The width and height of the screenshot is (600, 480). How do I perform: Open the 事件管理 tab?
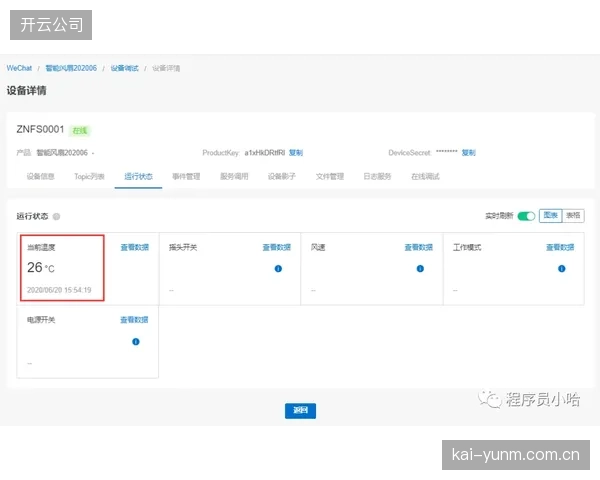click(186, 176)
